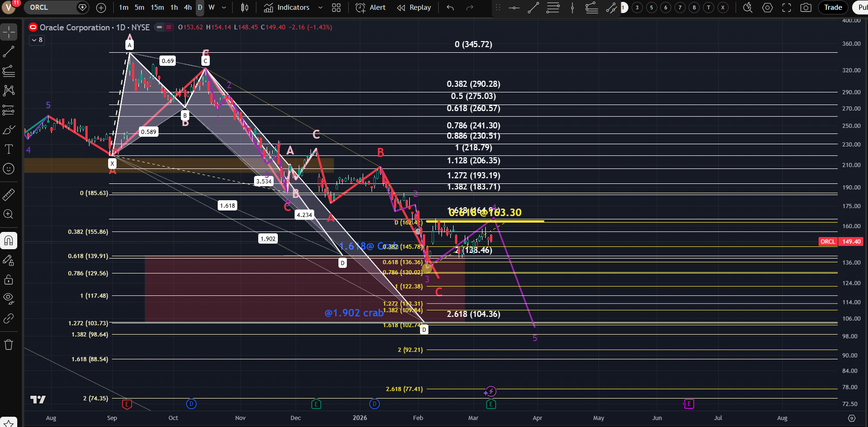Take a chart snapshot with camera icon
The image size is (868, 427).
click(x=806, y=7)
